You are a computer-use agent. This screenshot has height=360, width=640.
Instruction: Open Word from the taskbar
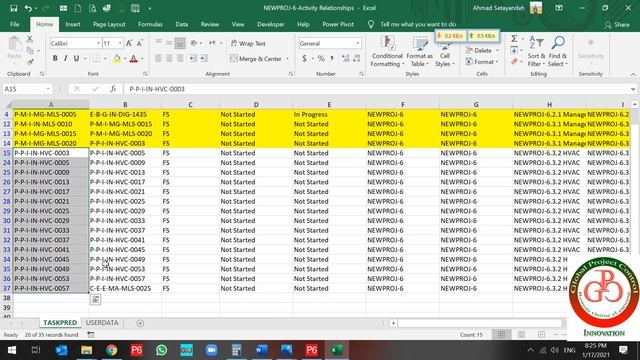point(262,350)
